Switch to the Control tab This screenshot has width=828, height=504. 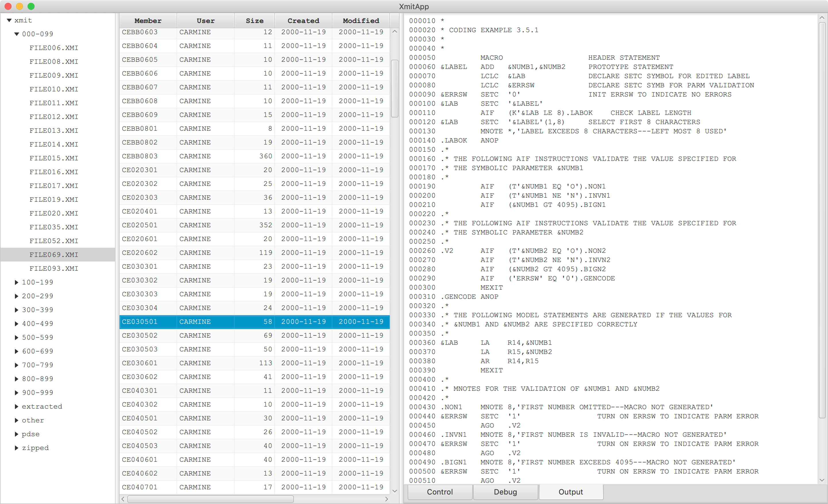[440, 492]
